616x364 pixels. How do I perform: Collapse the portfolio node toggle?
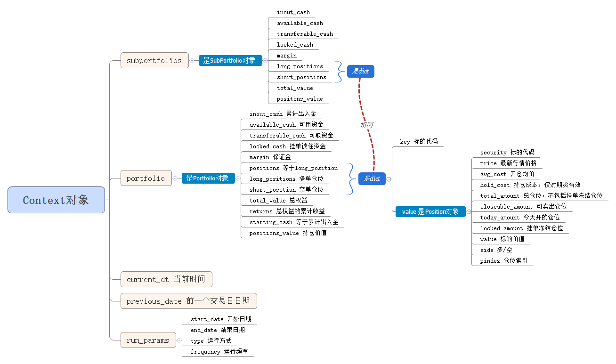175,178
